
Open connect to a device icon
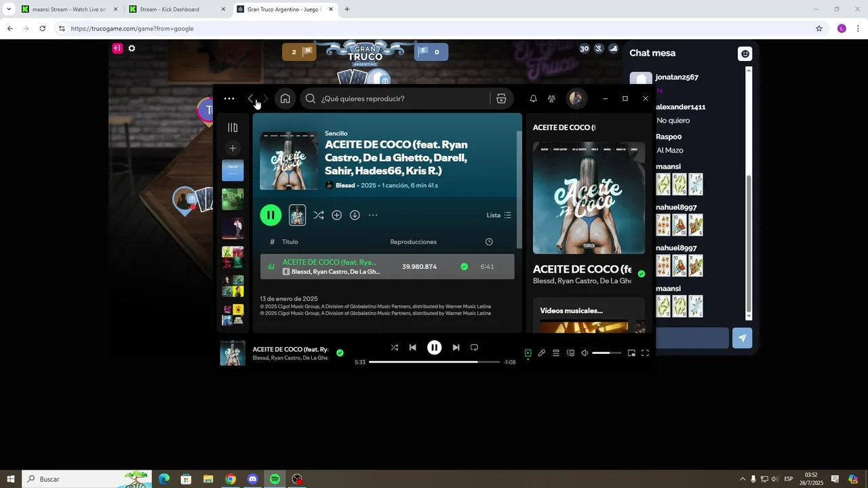(570, 353)
